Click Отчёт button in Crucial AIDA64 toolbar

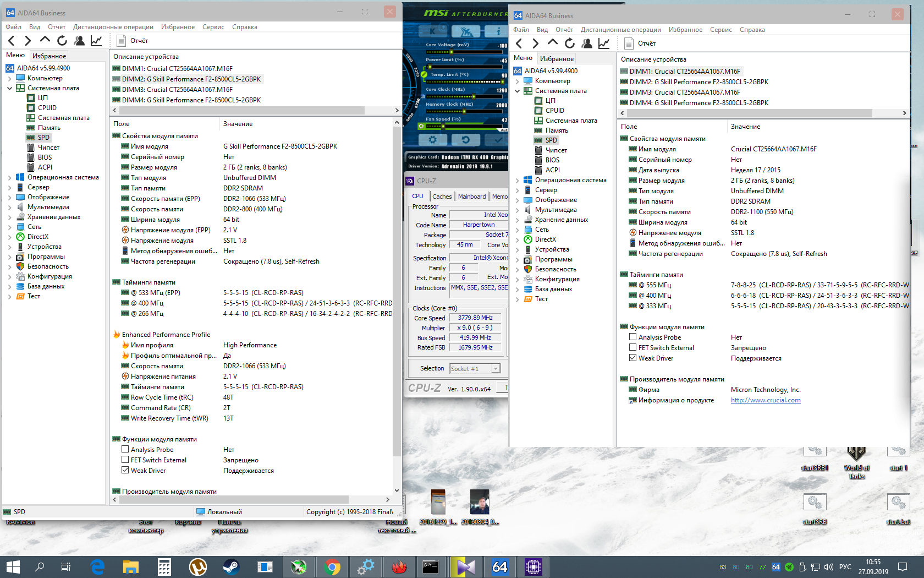click(x=640, y=43)
